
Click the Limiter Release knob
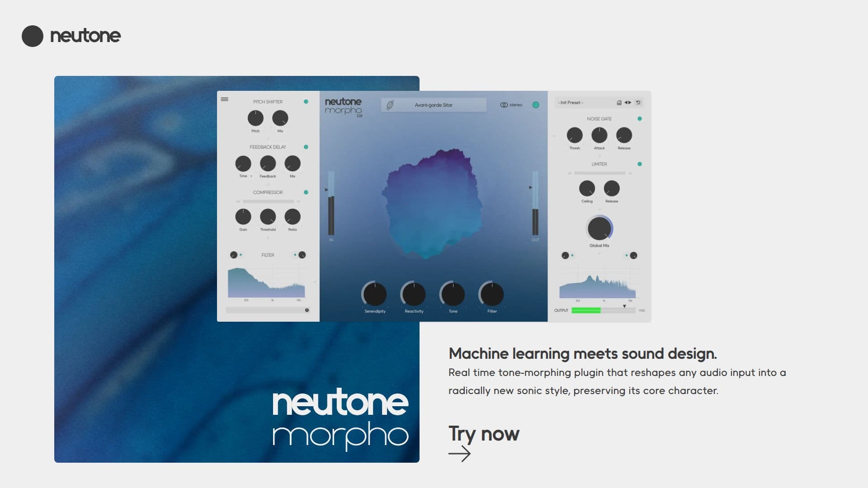(x=612, y=188)
